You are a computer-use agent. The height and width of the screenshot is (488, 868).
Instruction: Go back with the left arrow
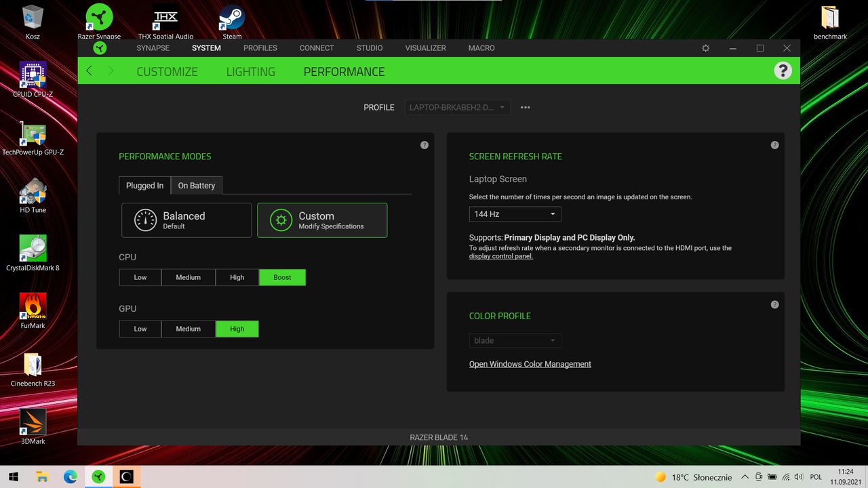pos(89,70)
